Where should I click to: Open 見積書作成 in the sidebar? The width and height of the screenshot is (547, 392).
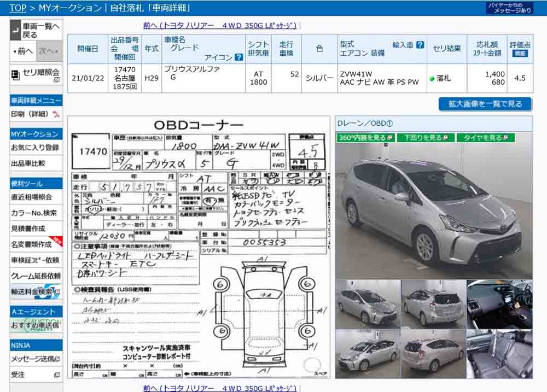pos(36,229)
